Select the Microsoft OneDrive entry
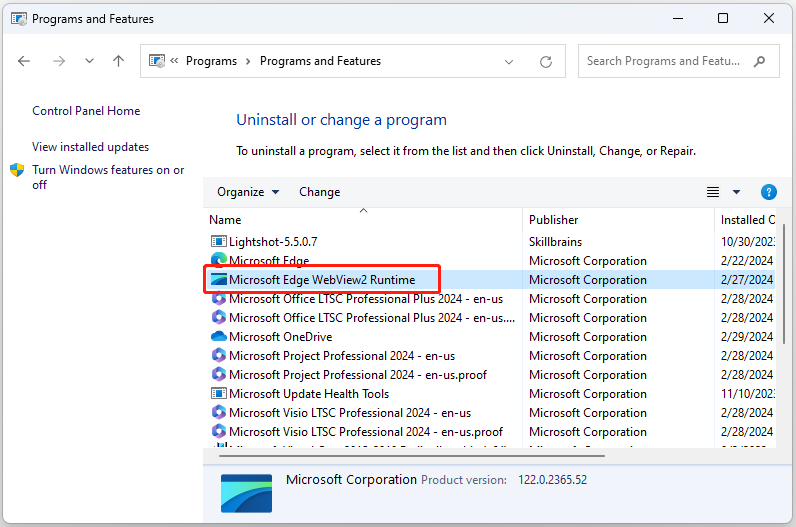Screen dimensions: 796x527 pyautogui.click(x=281, y=337)
